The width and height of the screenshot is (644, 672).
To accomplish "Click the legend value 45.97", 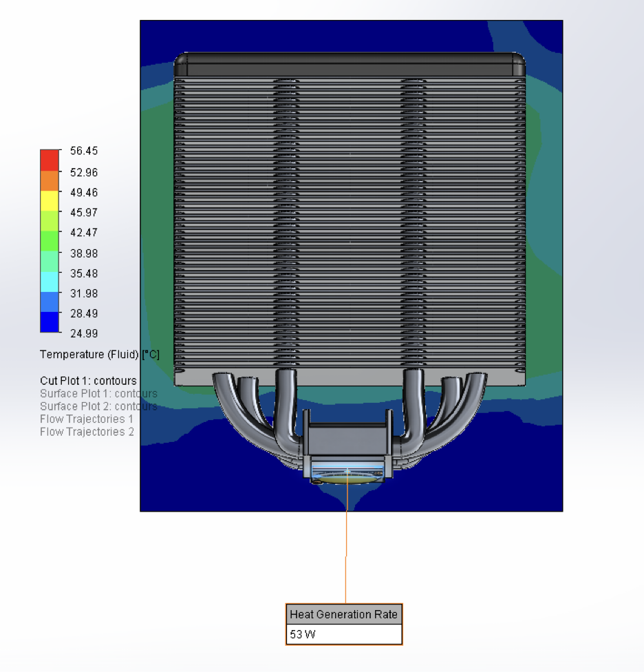I will click(x=84, y=213).
